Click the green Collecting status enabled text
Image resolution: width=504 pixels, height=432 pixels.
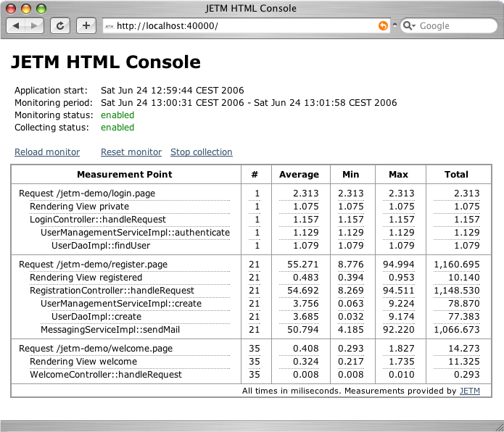coord(117,128)
